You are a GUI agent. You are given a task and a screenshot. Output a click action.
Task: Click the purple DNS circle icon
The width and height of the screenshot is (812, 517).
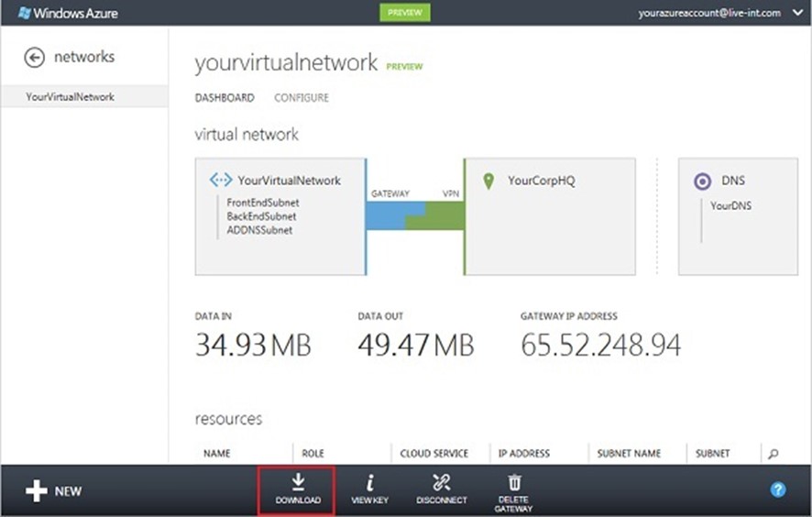(702, 181)
